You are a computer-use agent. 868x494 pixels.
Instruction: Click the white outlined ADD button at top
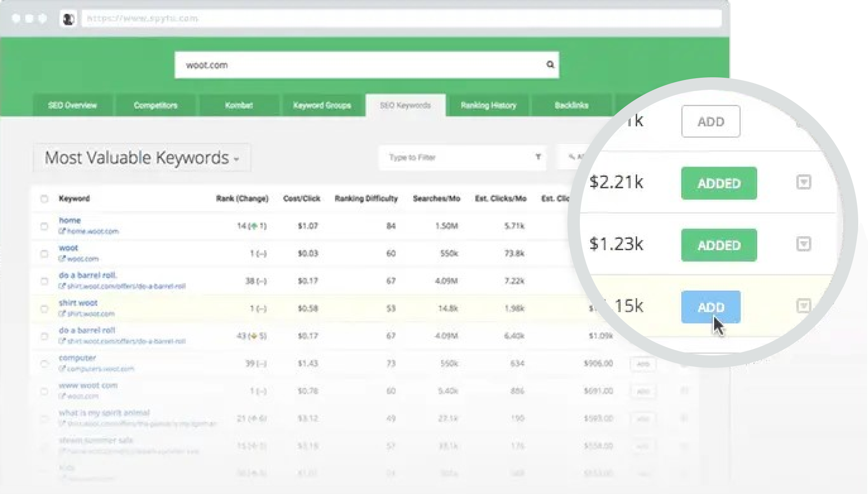tap(711, 121)
